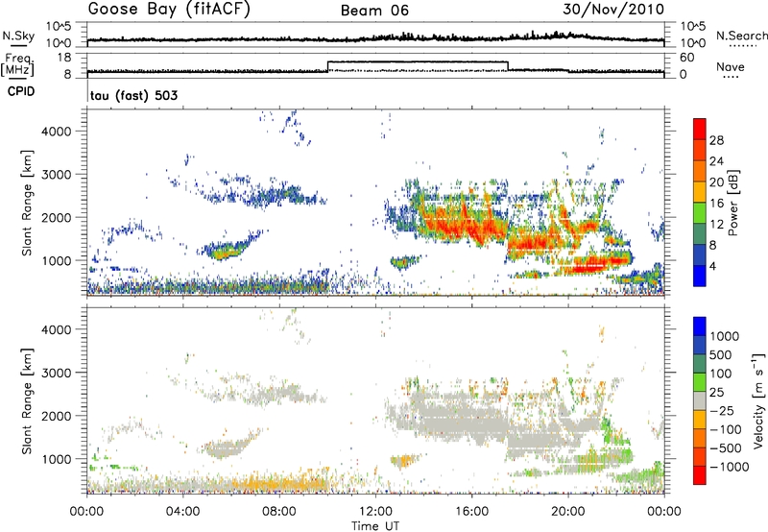Click the '−1000' value on Velocity colorbar
Screen dimensions: 768x532
729,467
